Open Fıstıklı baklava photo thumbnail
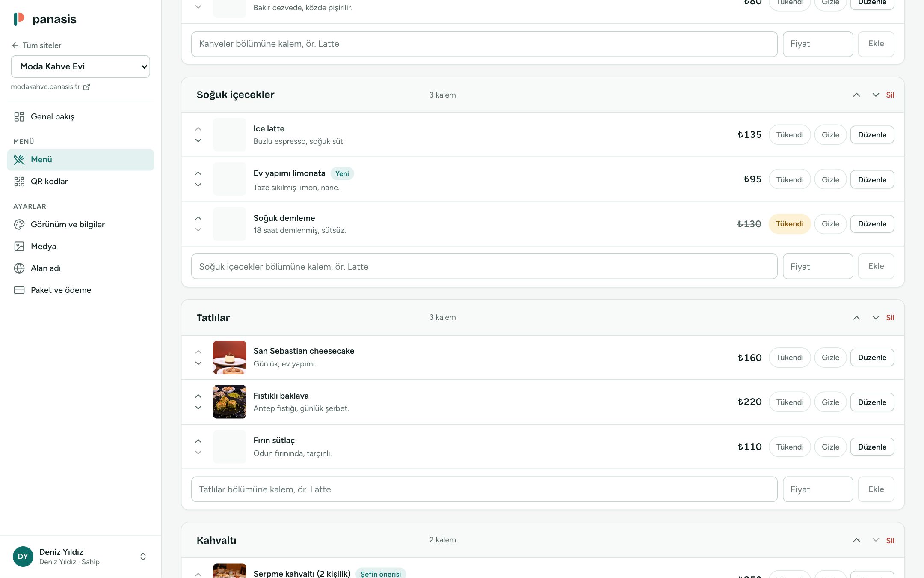Viewport: 924px width, 578px height. point(229,402)
